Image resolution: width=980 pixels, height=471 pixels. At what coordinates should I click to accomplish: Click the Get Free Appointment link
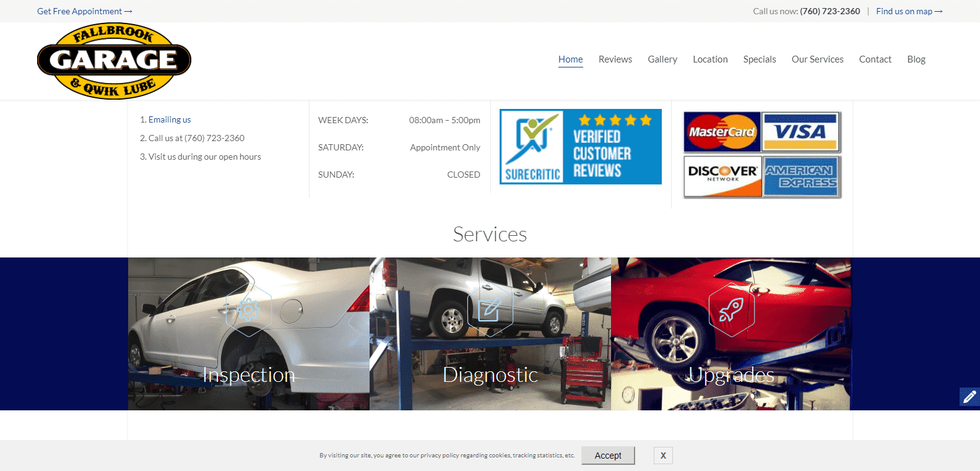(84, 11)
